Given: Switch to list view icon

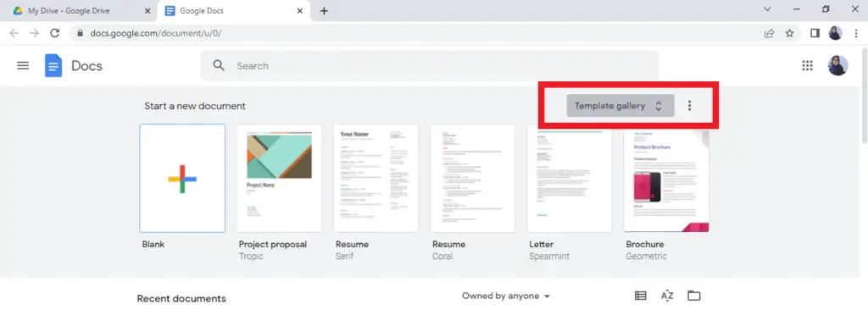Looking at the screenshot, I should click(x=641, y=296).
